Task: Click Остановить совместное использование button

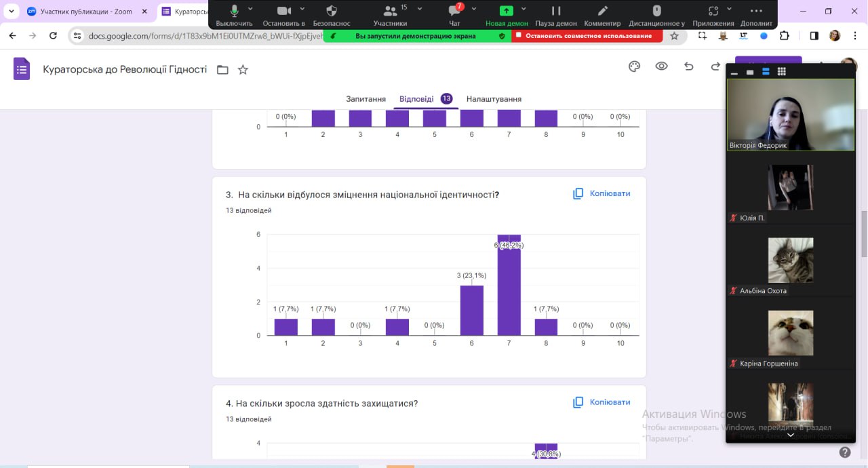Action: [587, 36]
